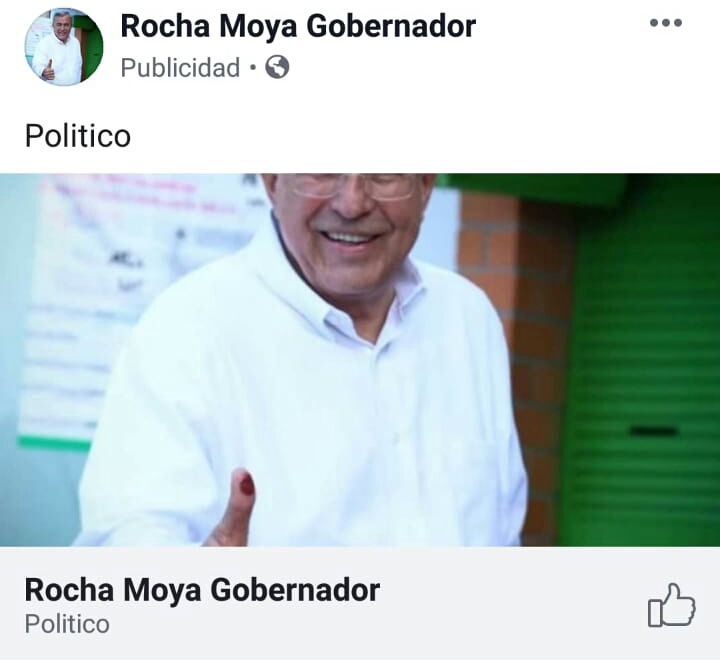Click the separator dot beside Publicidad
The width and height of the screenshot is (720, 660).
tap(253, 68)
